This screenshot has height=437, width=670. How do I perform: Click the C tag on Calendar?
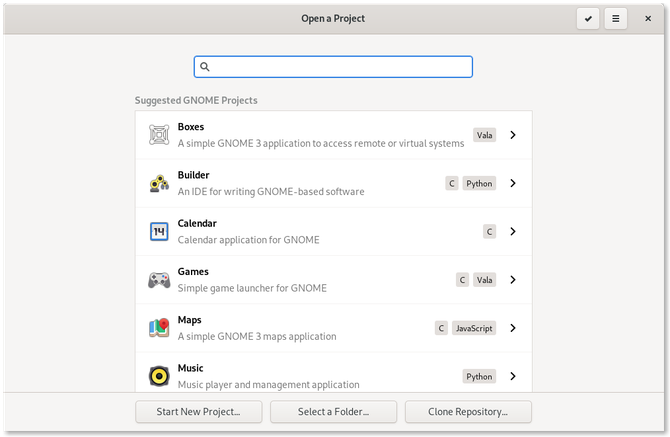489,232
